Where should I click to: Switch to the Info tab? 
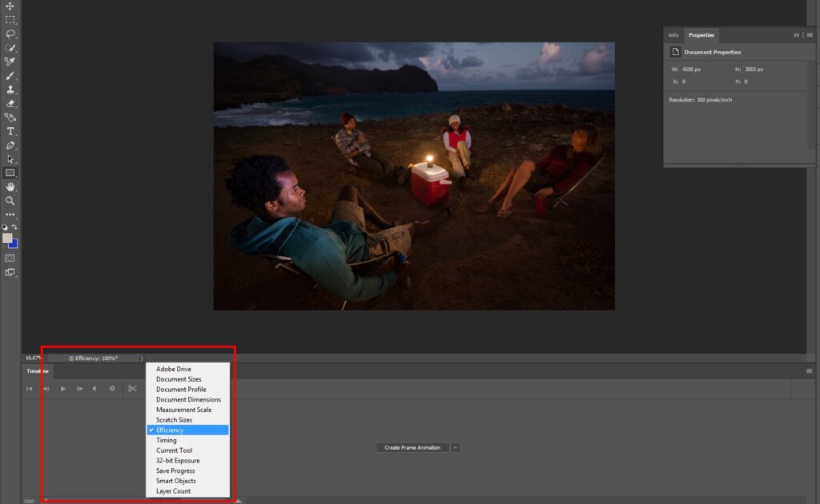tap(673, 35)
